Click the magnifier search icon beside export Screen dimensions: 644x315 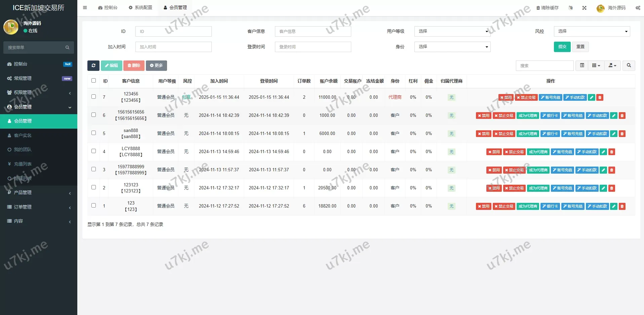629,65
